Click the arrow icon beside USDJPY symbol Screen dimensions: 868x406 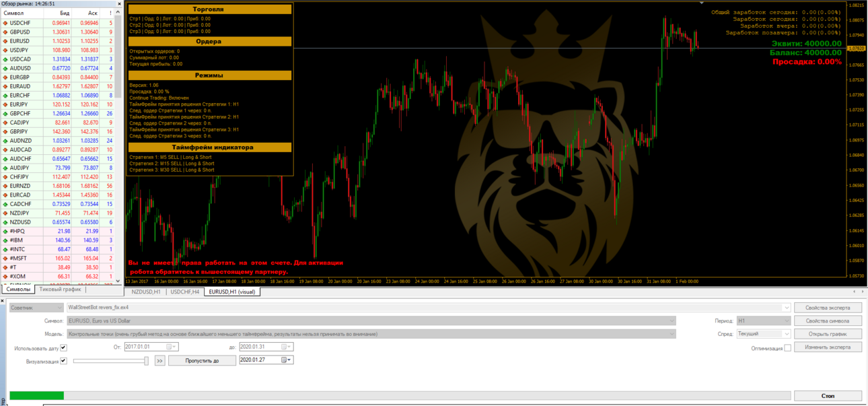tap(5, 50)
